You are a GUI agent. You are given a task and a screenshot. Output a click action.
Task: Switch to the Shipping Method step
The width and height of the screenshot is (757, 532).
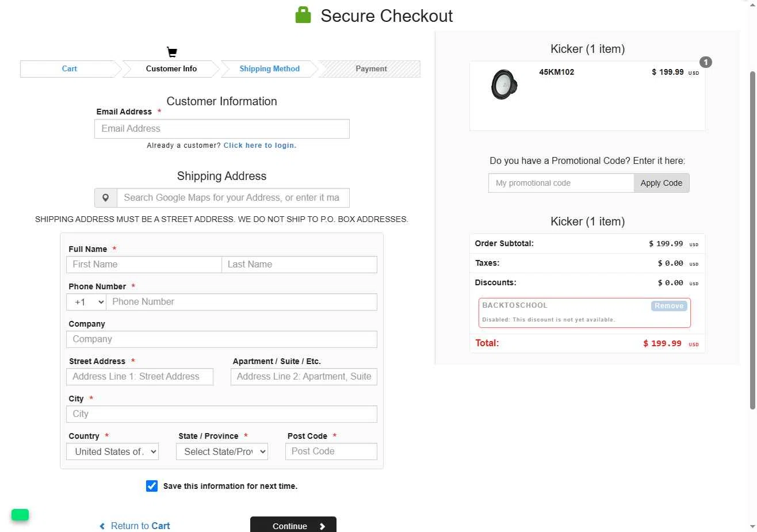[269, 68]
